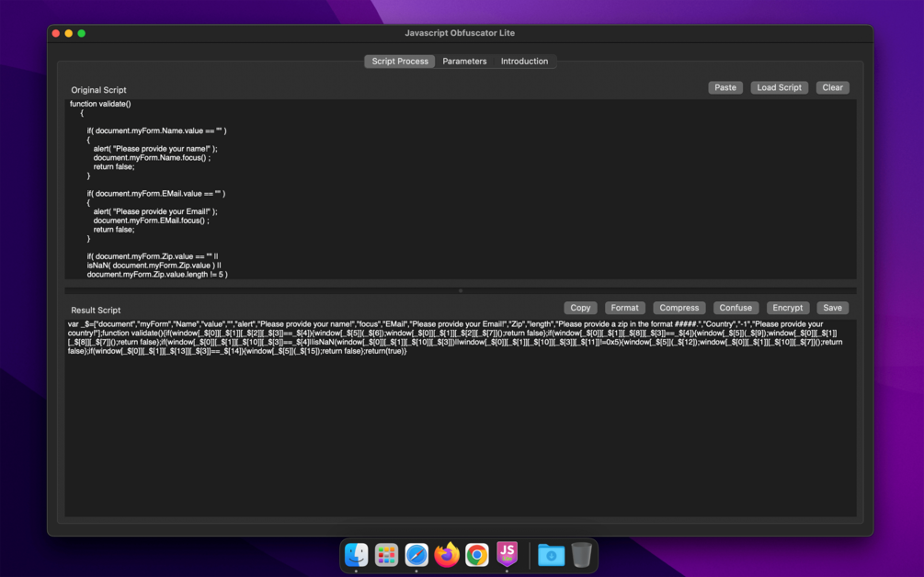Save the result script

[x=833, y=308]
